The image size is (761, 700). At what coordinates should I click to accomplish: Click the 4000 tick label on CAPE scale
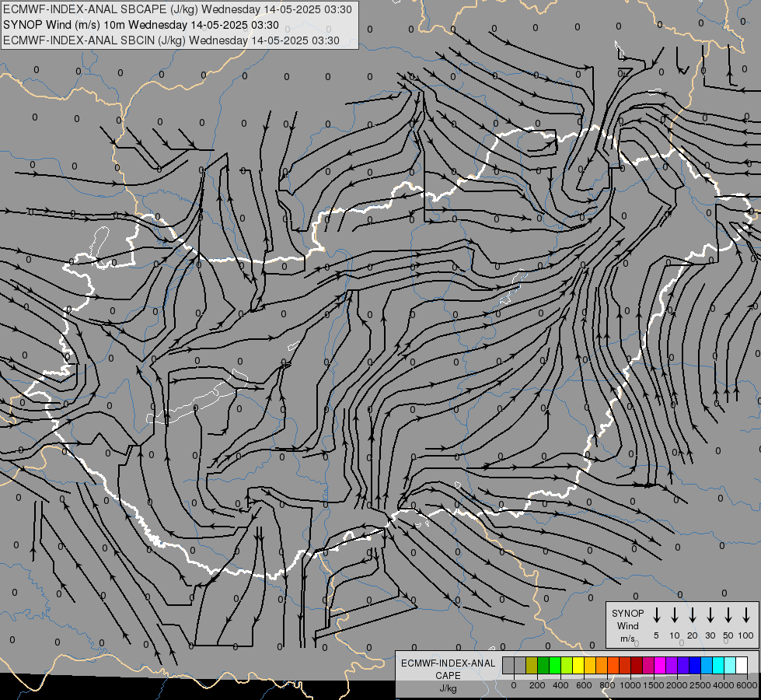tap(724, 685)
